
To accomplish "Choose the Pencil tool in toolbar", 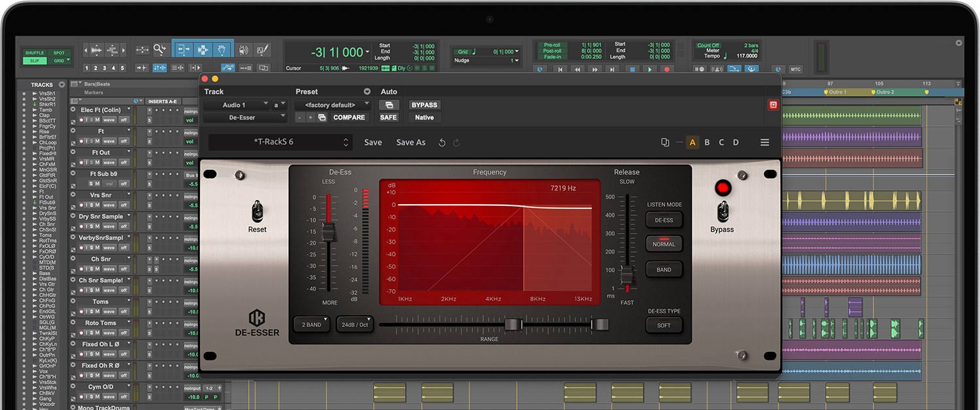I will tap(263, 50).
